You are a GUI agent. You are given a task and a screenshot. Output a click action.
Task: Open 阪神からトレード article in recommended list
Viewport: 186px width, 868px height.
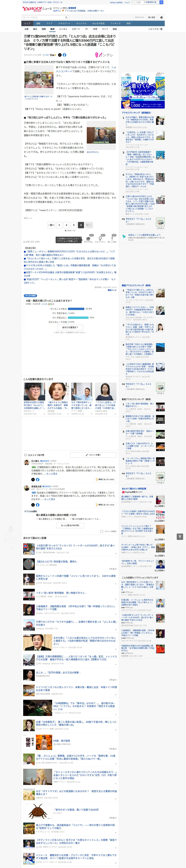76,578
